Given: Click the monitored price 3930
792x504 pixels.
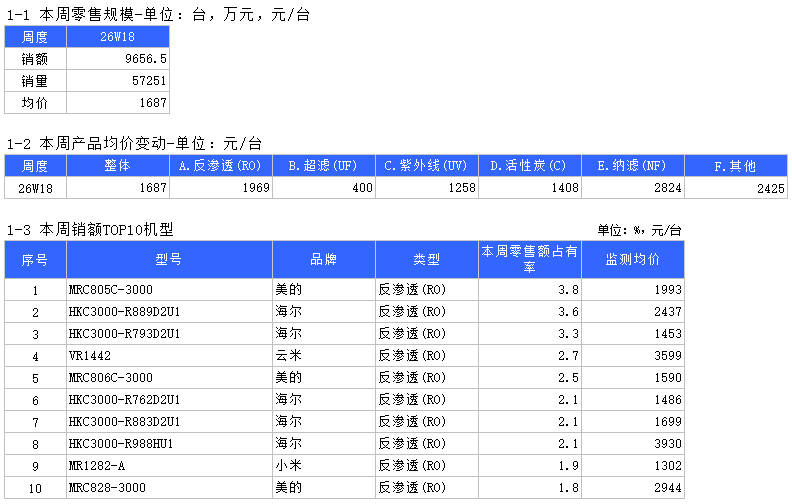Looking at the screenshot, I should tap(668, 444).
